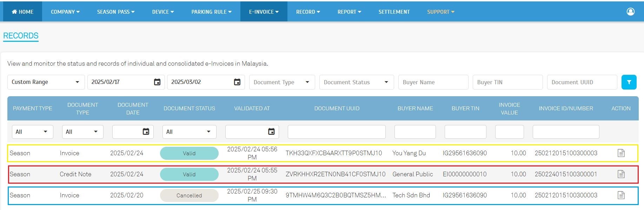Open the Document Date column calendar filter
Screen dimensions: 644x210
coord(146,132)
